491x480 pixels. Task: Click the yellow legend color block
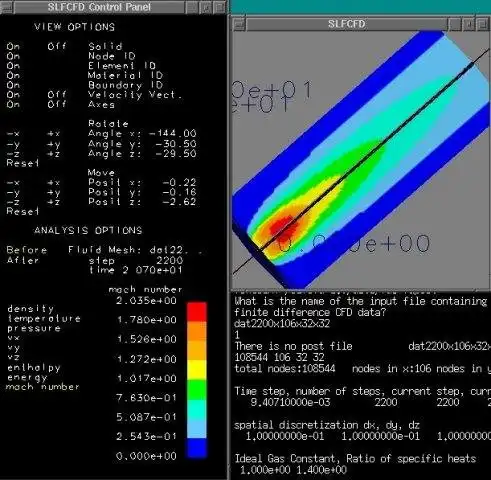(197, 370)
